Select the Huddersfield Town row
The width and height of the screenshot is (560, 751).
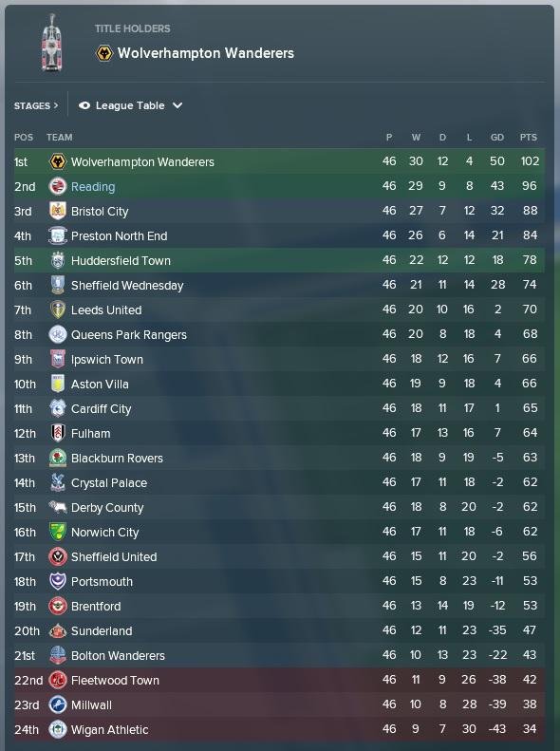click(x=279, y=260)
